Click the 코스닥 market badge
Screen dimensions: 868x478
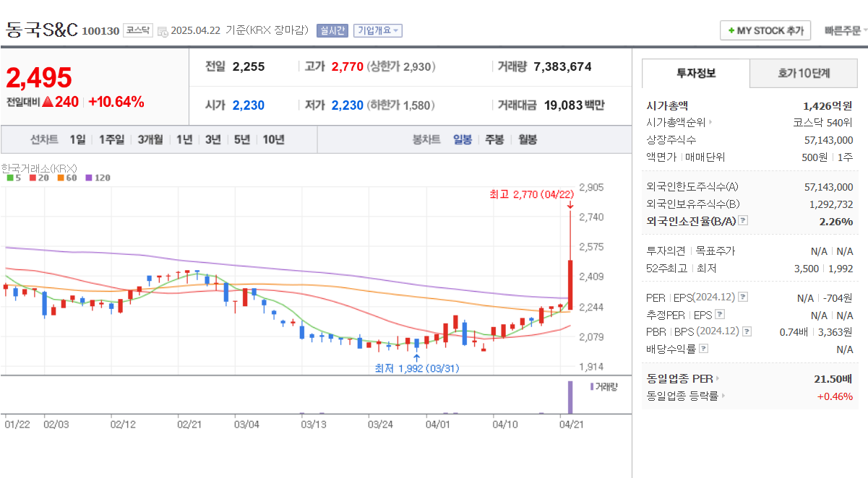tap(137, 30)
